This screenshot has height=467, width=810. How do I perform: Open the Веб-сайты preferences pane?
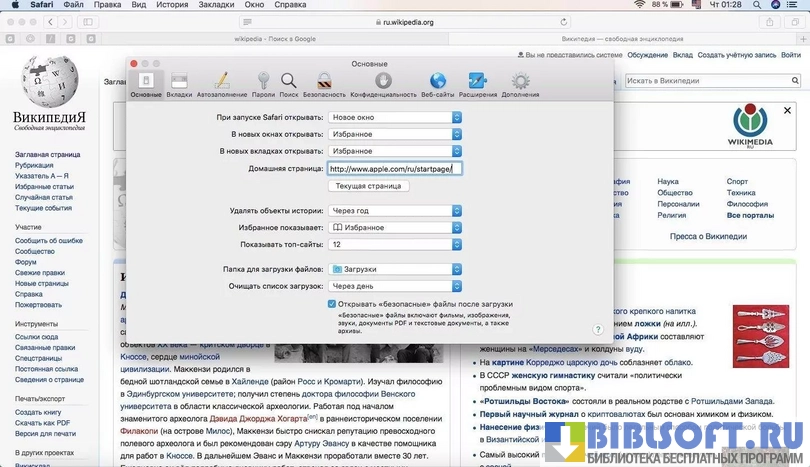[437, 84]
